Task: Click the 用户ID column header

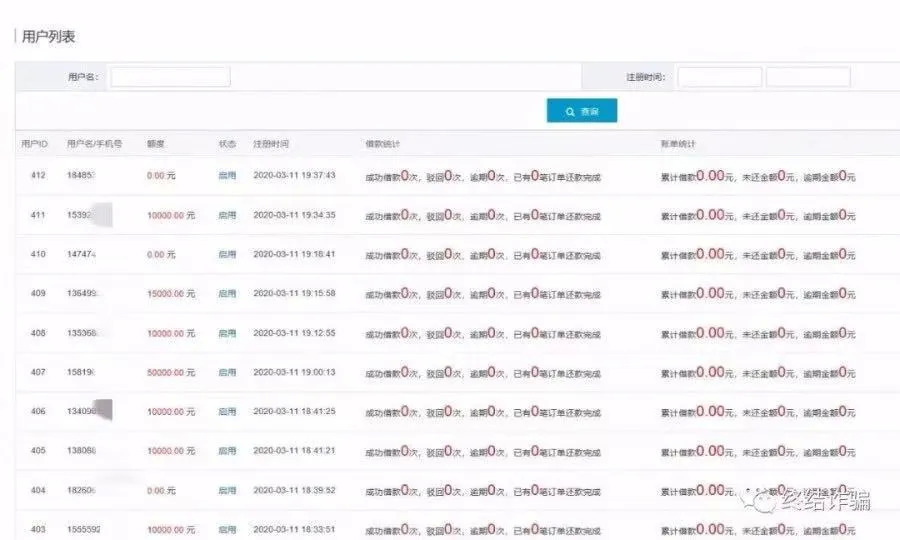Action: pos(34,143)
